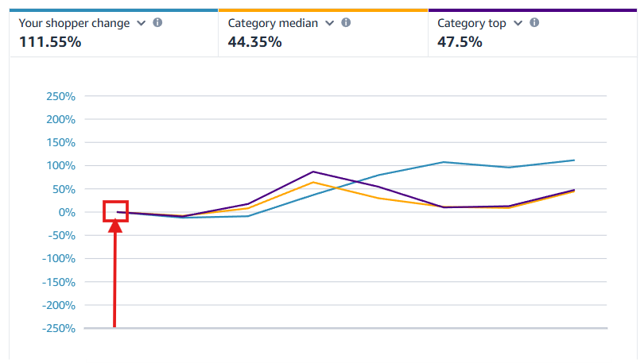Click the purple line's highest peak

[313, 172]
